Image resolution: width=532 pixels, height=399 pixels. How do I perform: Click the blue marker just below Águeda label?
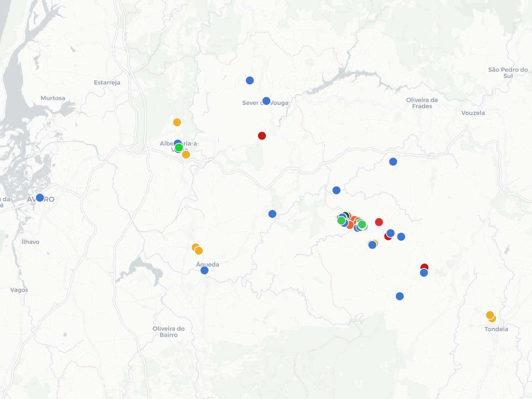(x=204, y=270)
